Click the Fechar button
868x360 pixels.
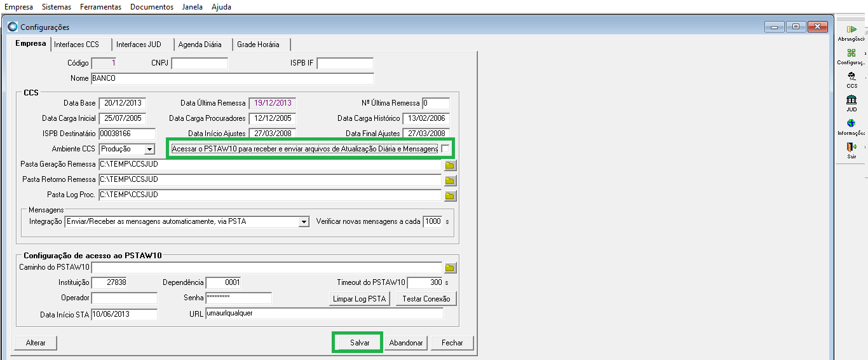tap(452, 343)
